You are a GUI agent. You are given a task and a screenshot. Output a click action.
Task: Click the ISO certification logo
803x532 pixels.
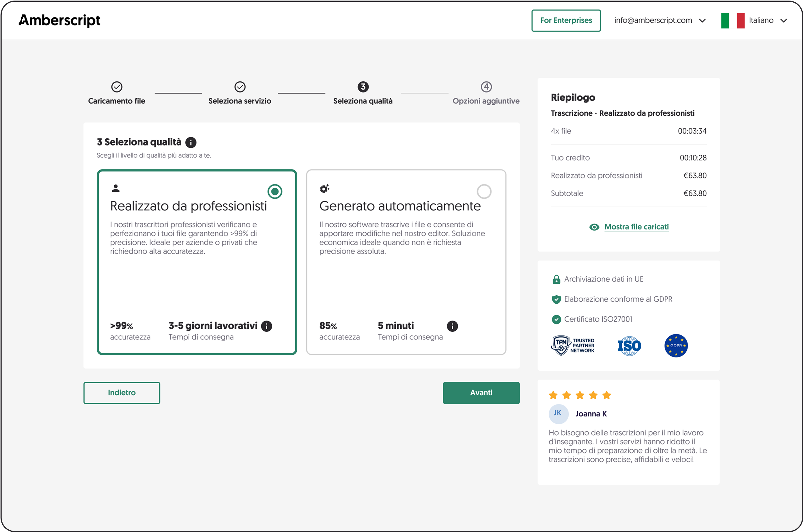tap(629, 346)
